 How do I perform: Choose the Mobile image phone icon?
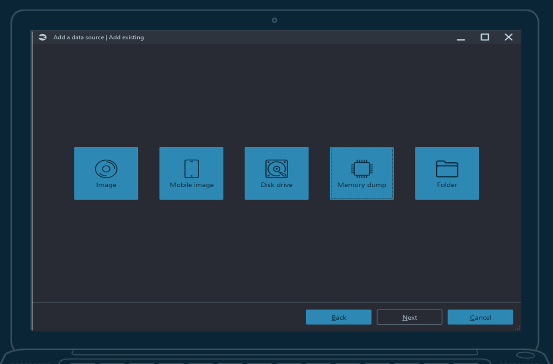tap(192, 169)
